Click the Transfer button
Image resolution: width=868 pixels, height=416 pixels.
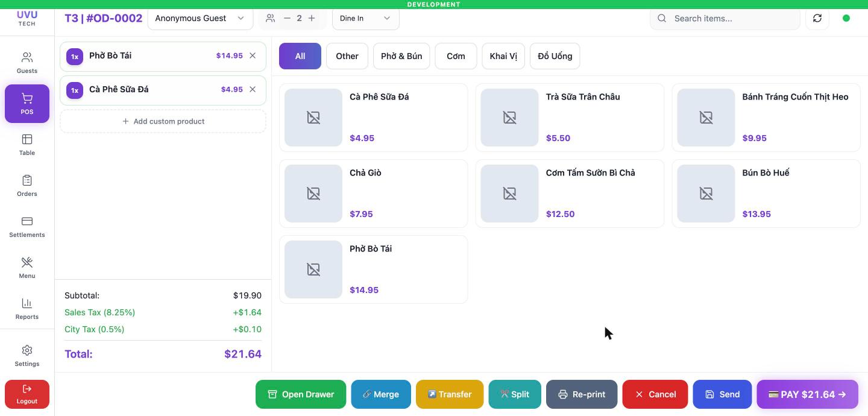coord(450,394)
